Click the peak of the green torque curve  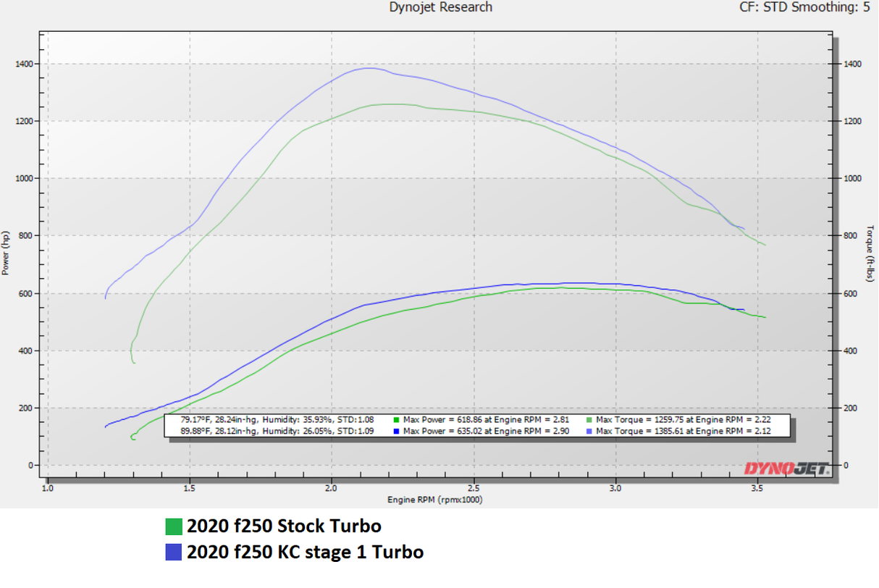395,104
